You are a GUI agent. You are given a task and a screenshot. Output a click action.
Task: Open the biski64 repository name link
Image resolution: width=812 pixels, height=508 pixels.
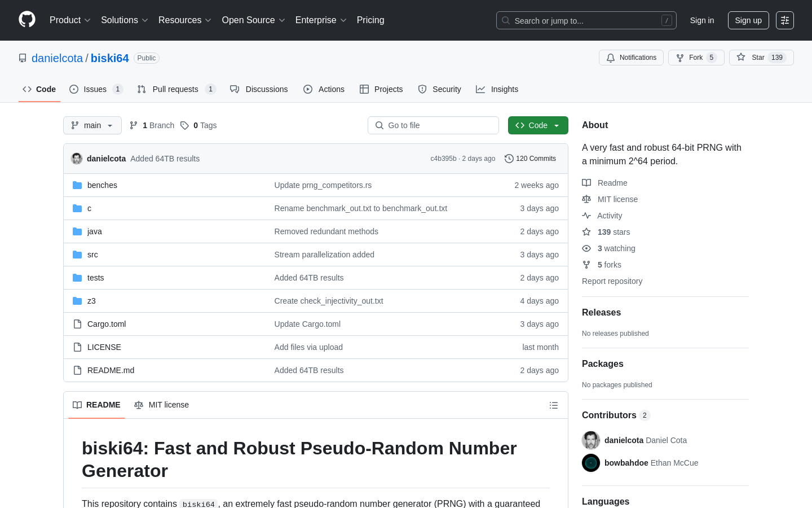[x=110, y=58]
